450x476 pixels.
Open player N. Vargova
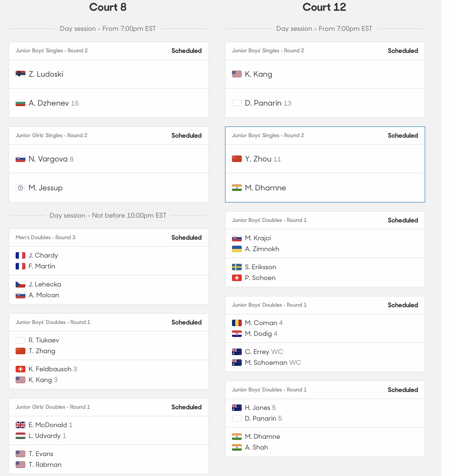click(x=48, y=159)
